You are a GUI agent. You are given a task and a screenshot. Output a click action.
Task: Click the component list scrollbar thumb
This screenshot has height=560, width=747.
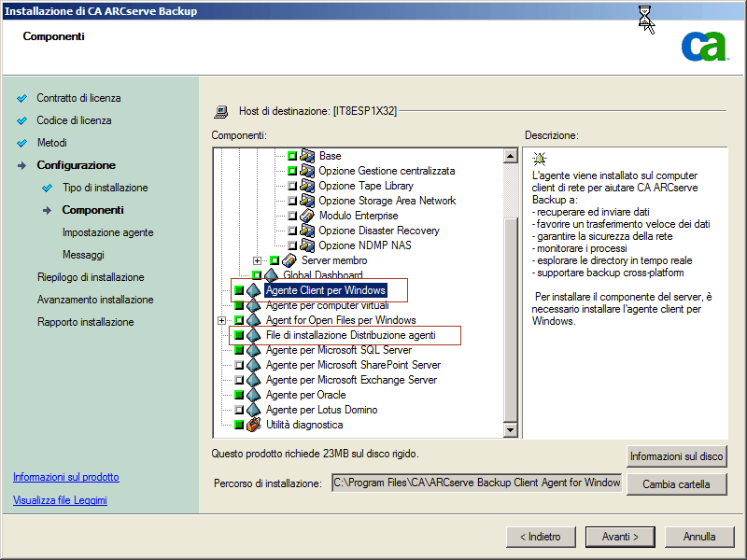click(x=510, y=319)
